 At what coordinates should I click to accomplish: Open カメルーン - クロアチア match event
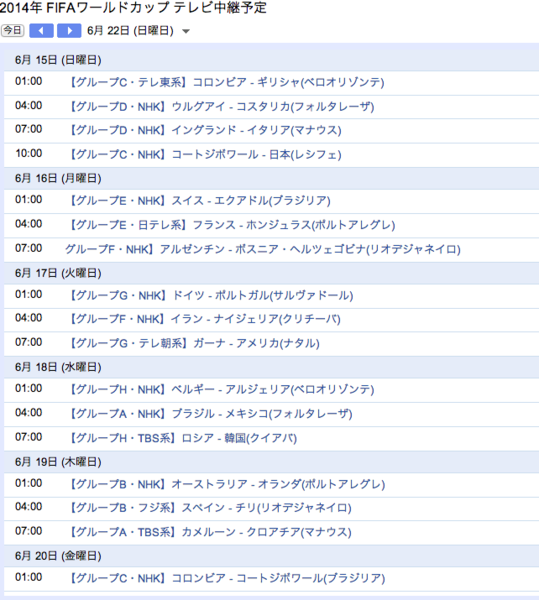tap(210, 532)
